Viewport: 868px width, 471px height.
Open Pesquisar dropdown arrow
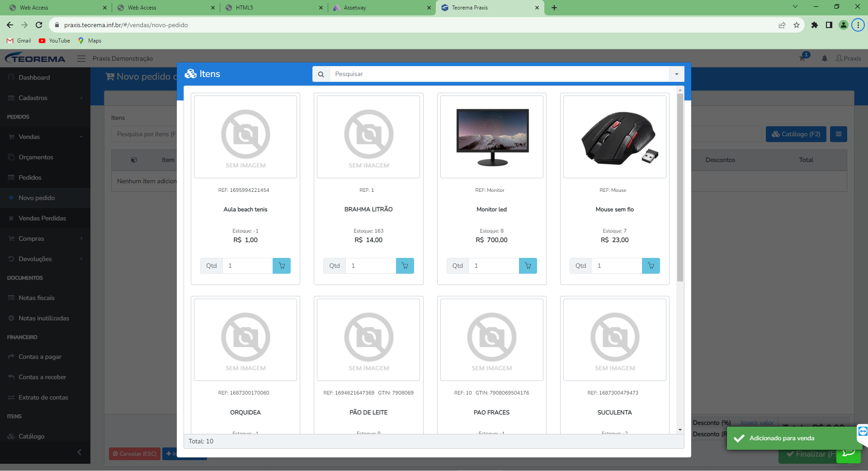[x=677, y=74]
